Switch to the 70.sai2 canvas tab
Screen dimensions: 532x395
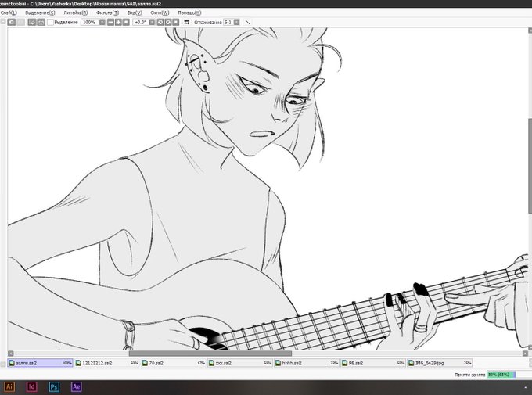click(x=174, y=363)
